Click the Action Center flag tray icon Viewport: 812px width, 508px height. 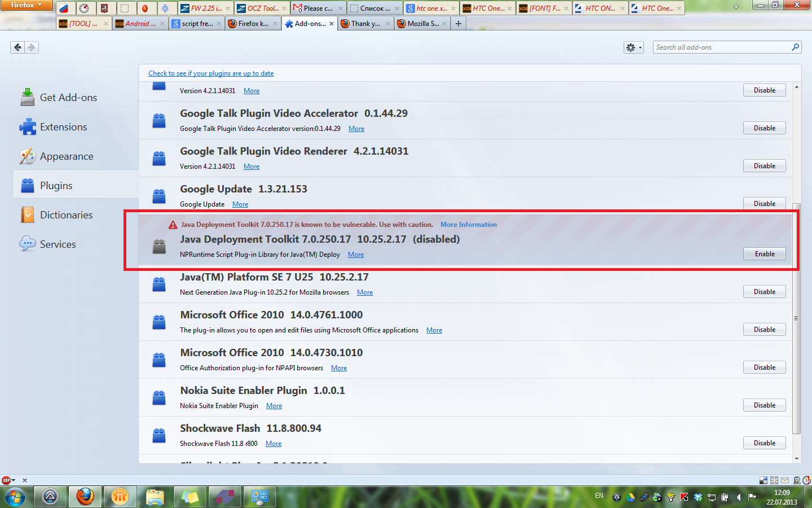click(x=752, y=497)
